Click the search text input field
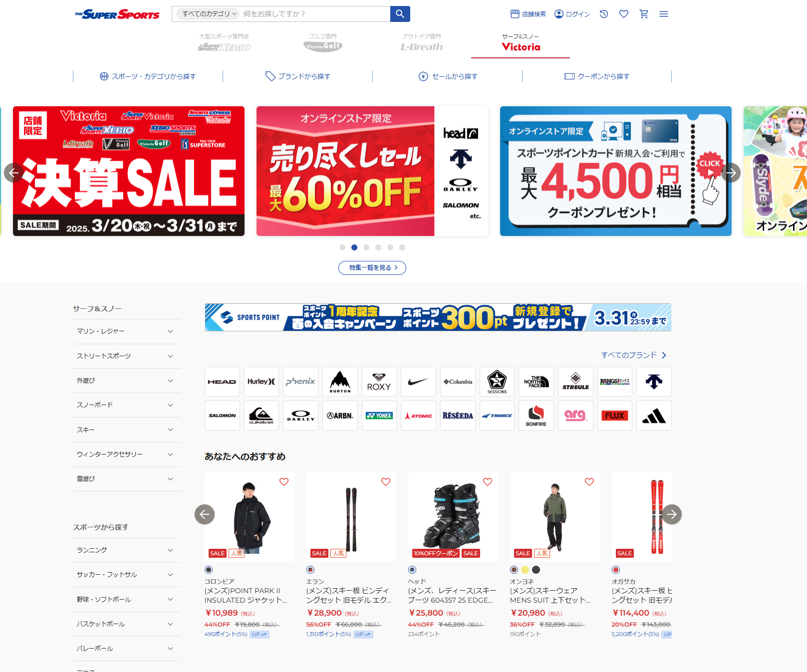 tap(315, 14)
